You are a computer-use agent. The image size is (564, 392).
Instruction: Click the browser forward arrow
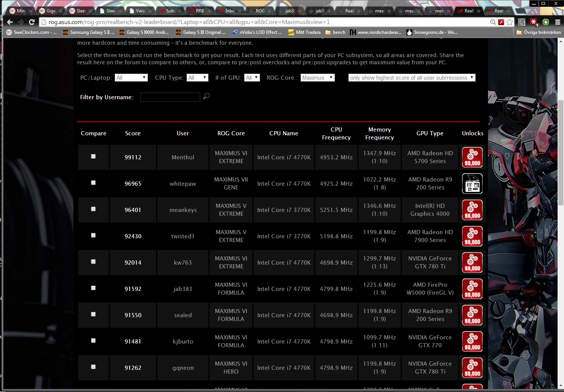pos(21,22)
